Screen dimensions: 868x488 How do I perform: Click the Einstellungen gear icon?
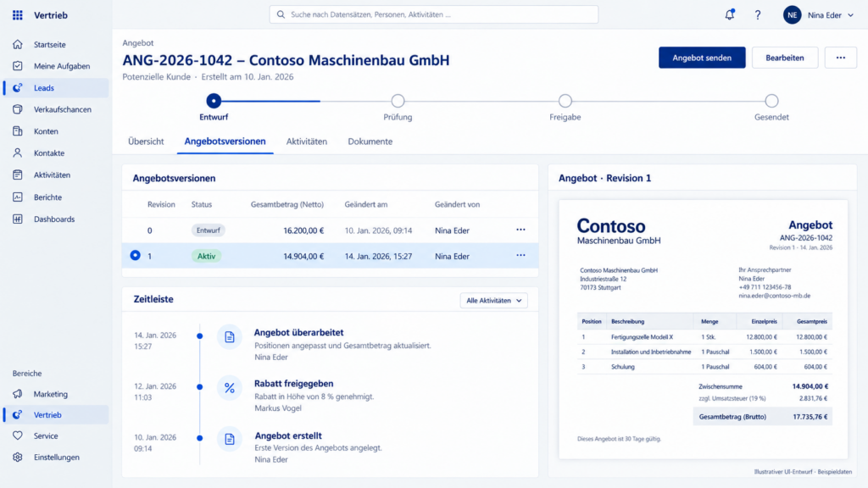tap(18, 457)
